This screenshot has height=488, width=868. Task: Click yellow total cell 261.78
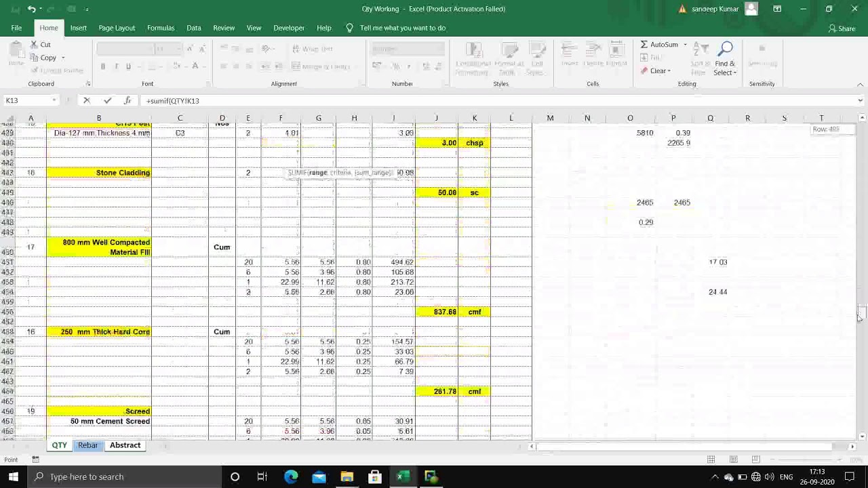tap(436, 391)
